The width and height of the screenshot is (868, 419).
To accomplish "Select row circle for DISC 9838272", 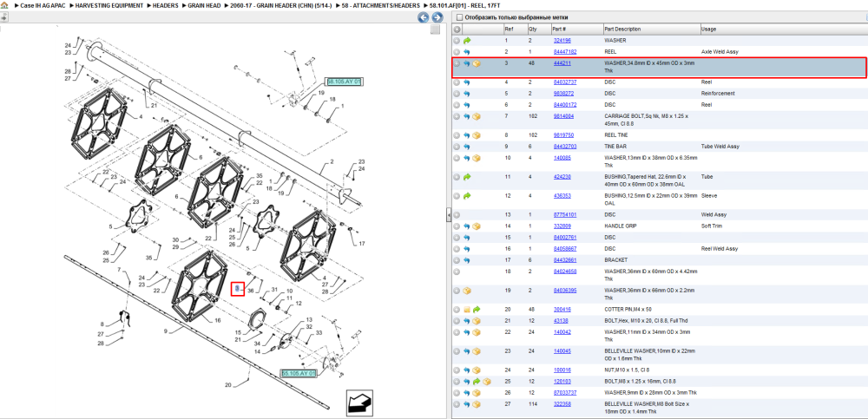I will click(457, 94).
